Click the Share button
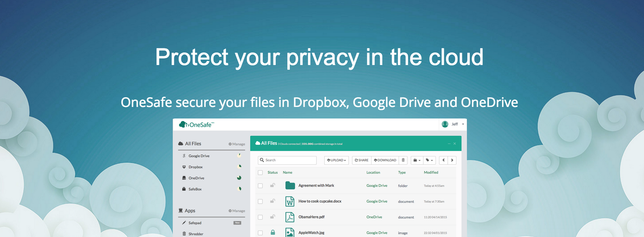The width and height of the screenshot is (644, 237). click(x=362, y=160)
